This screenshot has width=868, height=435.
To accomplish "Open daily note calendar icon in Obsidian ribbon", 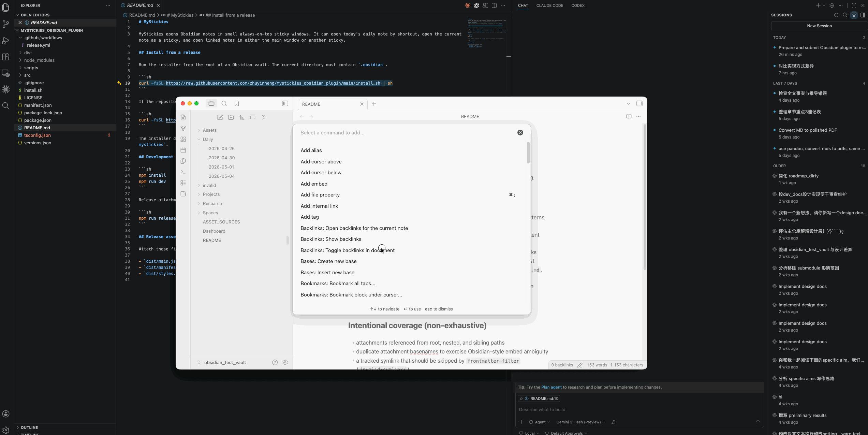I will [x=183, y=150].
